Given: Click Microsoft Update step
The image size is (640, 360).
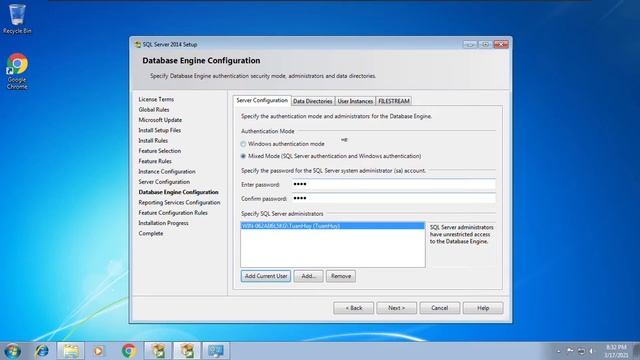Looking at the screenshot, I should [x=160, y=120].
